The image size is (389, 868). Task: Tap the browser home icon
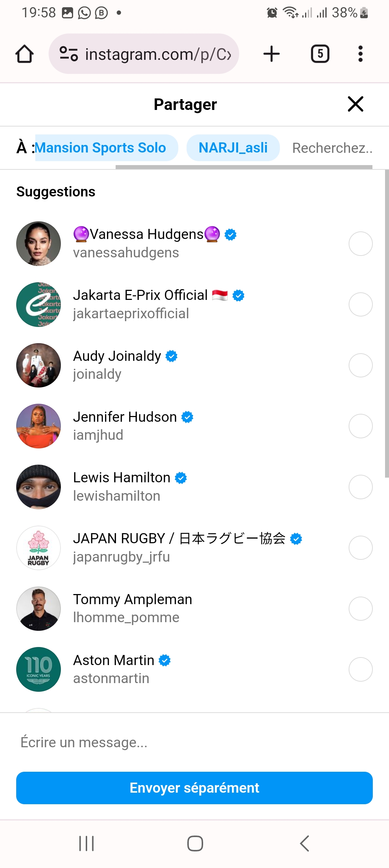[24, 54]
